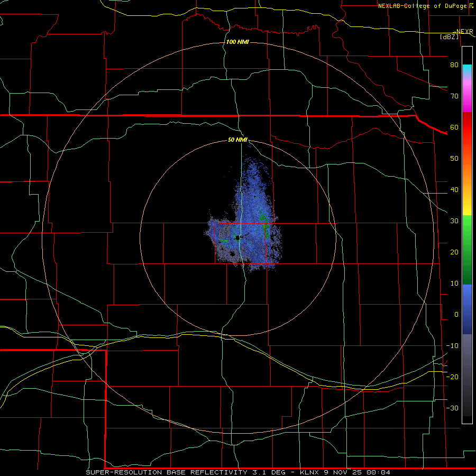Click the '100 NMI' range ring label
This screenshot has height=476, width=476.
coord(237,42)
